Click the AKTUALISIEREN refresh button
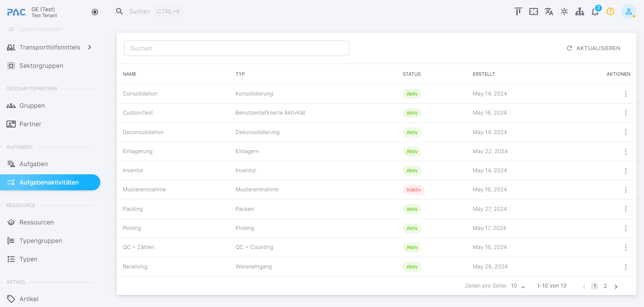644x307 pixels. [593, 48]
